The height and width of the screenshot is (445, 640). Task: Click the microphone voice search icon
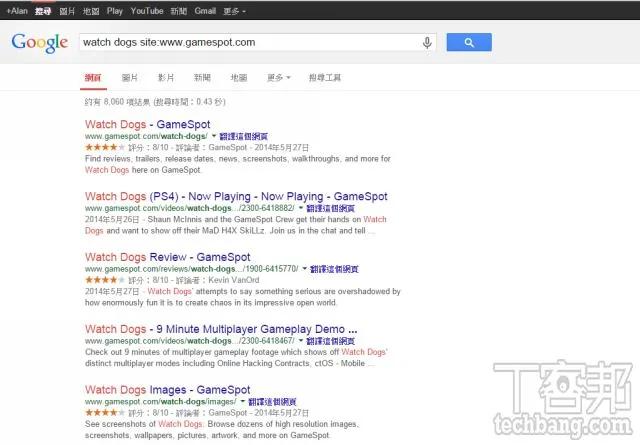(x=427, y=42)
